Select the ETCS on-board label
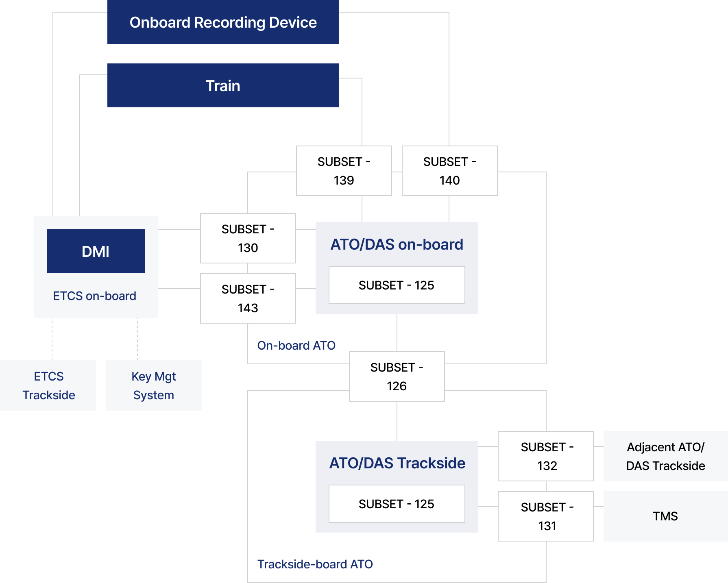Image resolution: width=728 pixels, height=583 pixels. (95, 296)
